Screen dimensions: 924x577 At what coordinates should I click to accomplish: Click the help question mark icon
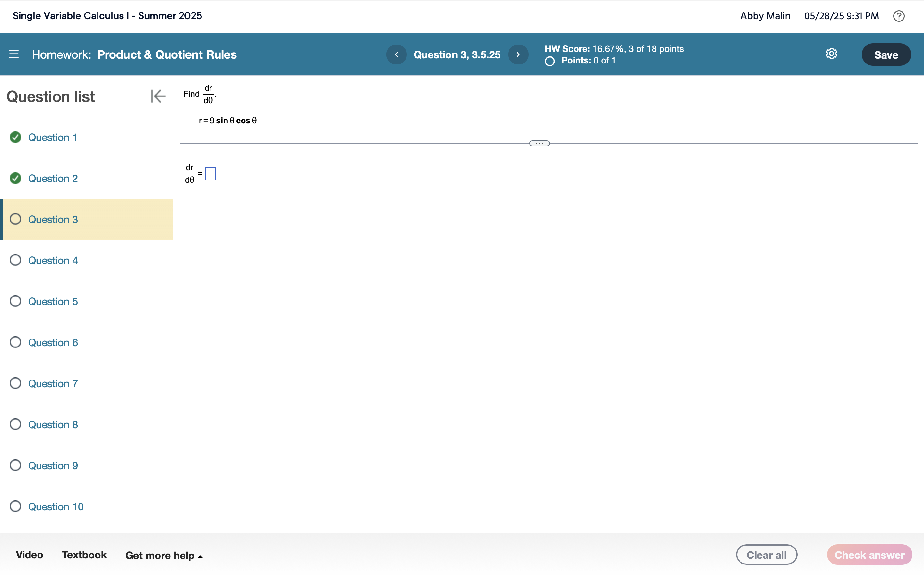[x=898, y=16]
